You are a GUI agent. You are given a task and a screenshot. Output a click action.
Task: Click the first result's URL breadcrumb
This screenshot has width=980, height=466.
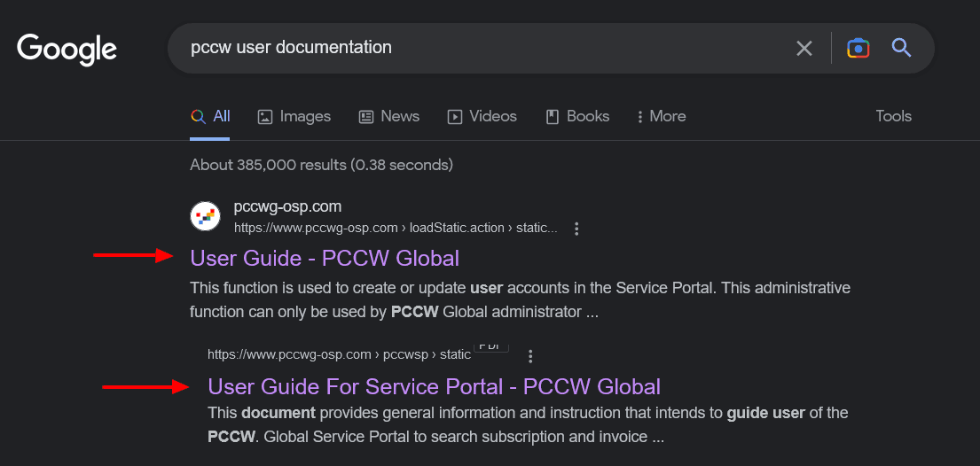pos(395,229)
